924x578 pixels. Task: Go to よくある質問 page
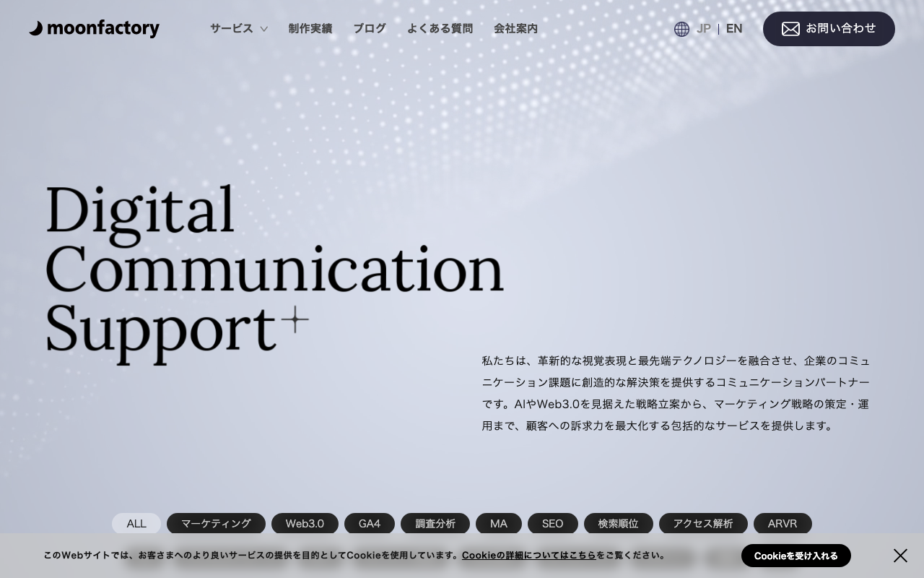click(x=440, y=29)
